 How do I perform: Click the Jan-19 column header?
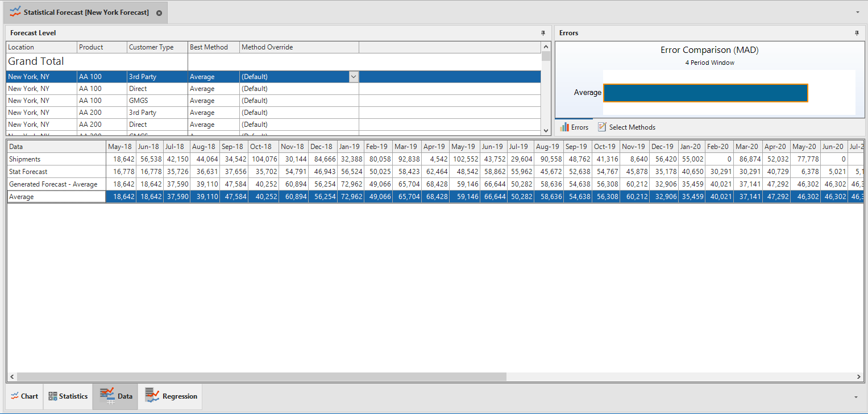coord(351,147)
